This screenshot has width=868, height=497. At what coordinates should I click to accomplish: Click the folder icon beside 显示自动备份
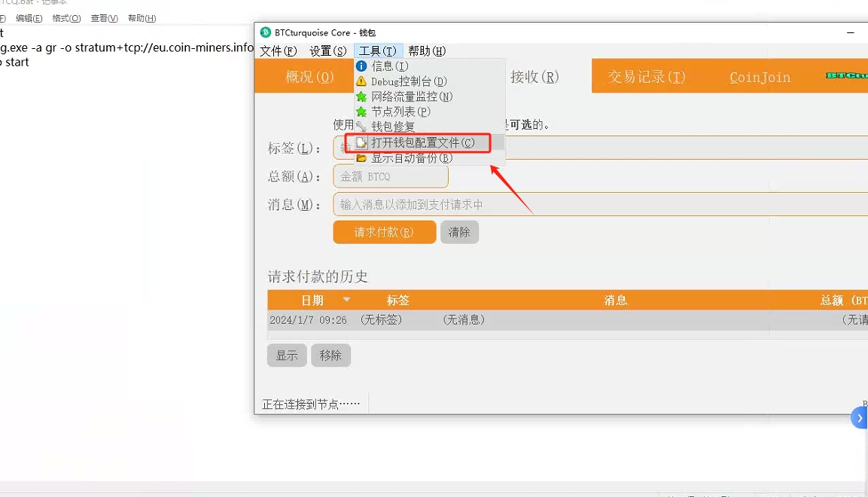point(361,158)
